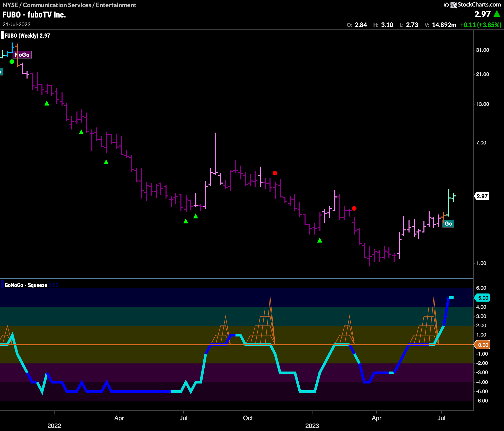Image resolution: width=504 pixels, height=431 pixels.
Task: Click the green triangle right of July 2022
Action: [x=196, y=216]
